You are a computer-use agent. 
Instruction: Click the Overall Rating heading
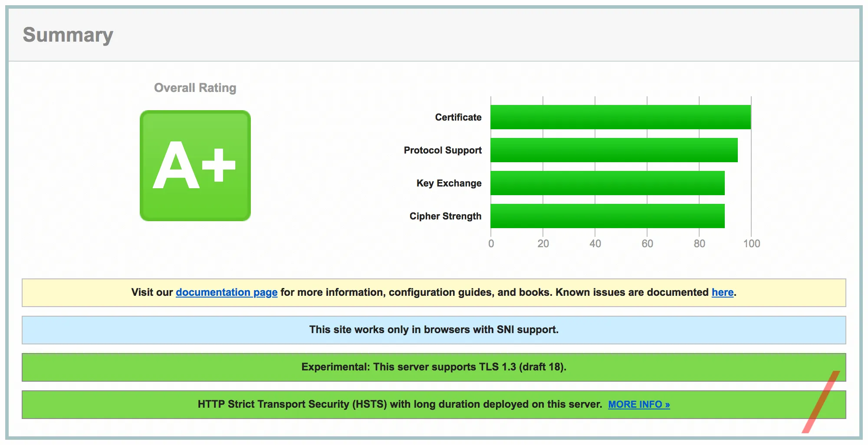tap(195, 88)
